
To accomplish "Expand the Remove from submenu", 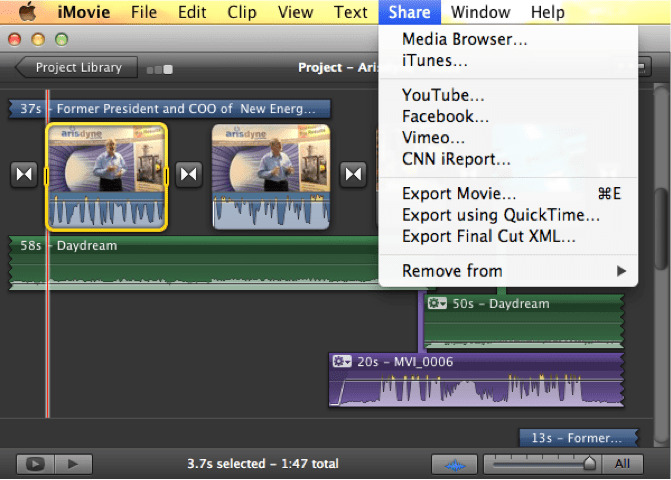I will click(508, 271).
